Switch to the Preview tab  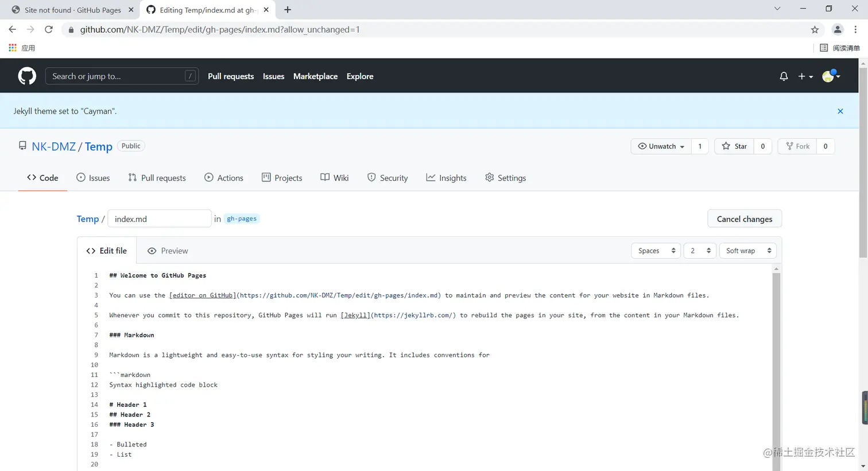coord(168,251)
